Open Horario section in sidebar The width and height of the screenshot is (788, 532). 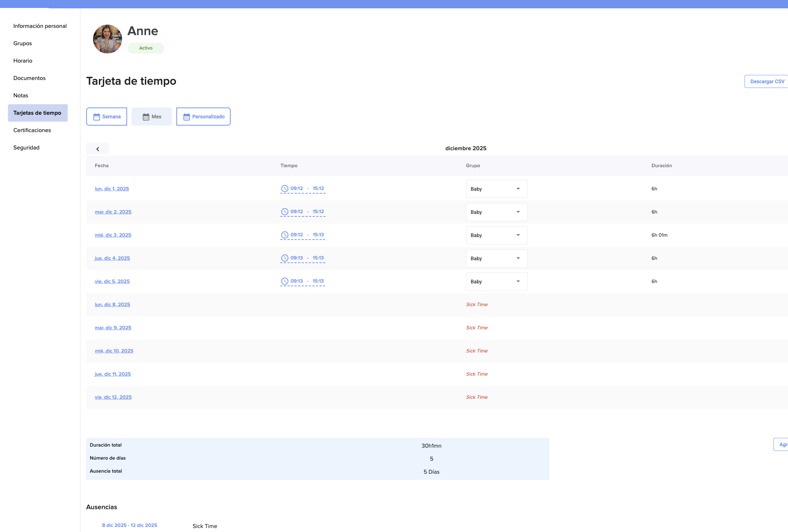(23, 61)
